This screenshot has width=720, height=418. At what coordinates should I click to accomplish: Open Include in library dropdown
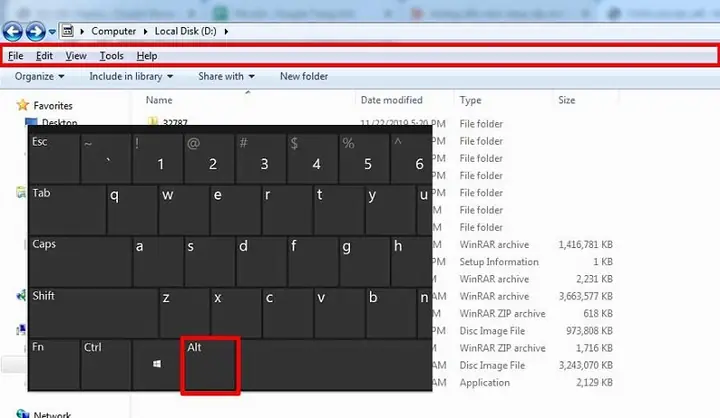tap(131, 76)
